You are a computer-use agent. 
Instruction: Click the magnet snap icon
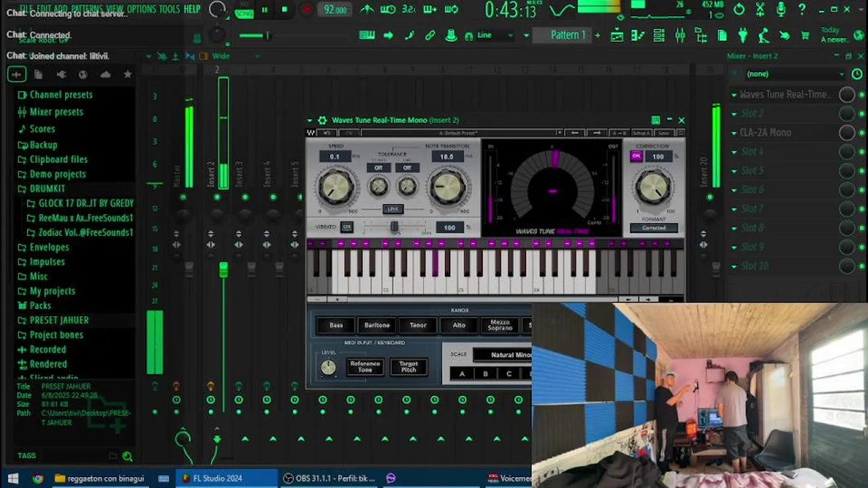click(x=469, y=36)
